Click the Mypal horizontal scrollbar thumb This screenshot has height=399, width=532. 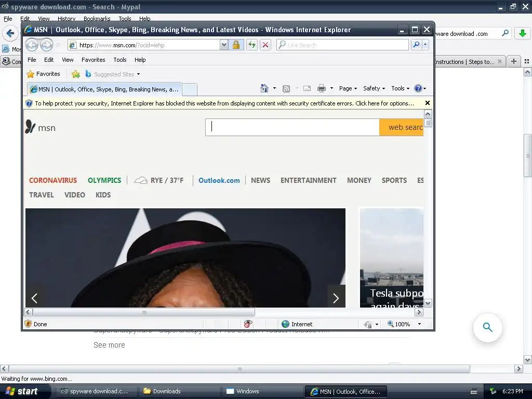[x=240, y=369]
